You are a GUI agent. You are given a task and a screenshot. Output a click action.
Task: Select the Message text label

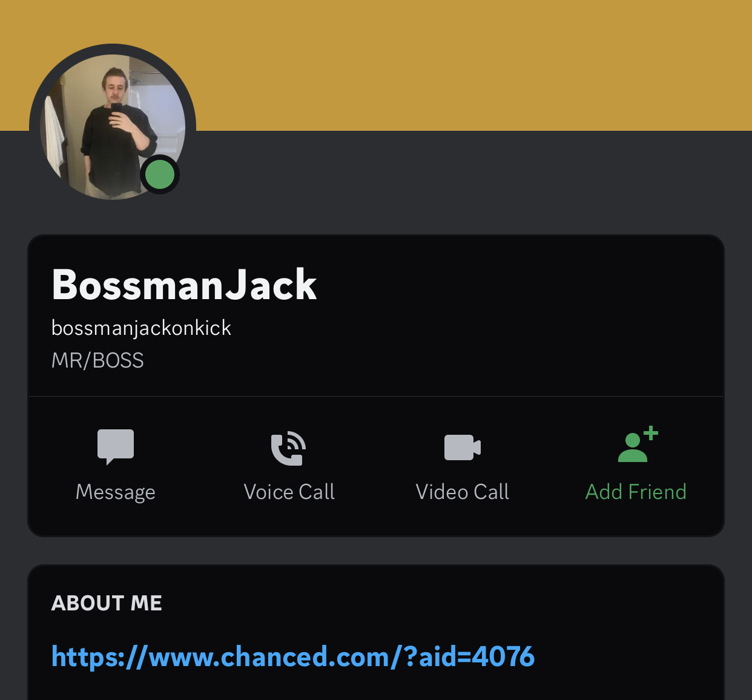pyautogui.click(x=116, y=492)
